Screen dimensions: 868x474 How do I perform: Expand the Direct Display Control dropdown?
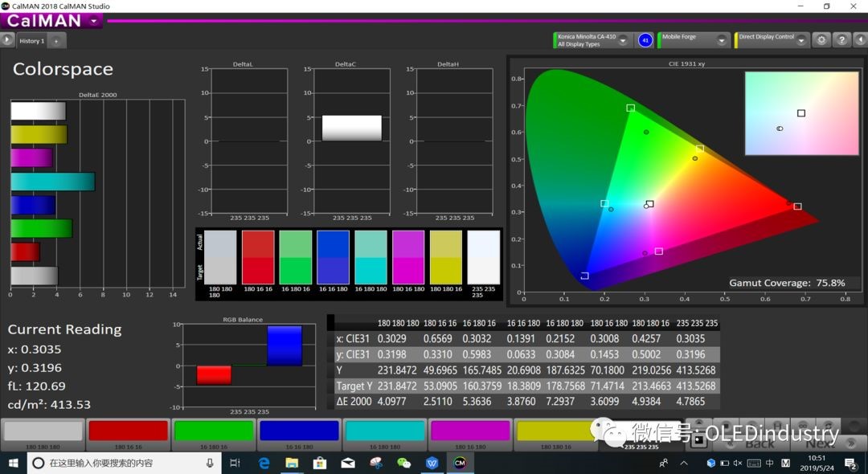pos(801,40)
